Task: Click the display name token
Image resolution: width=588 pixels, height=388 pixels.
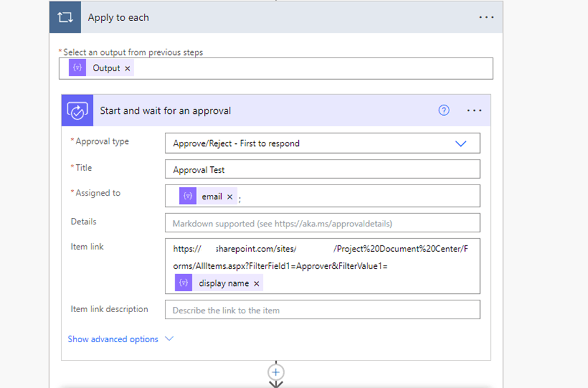Action: (x=219, y=283)
